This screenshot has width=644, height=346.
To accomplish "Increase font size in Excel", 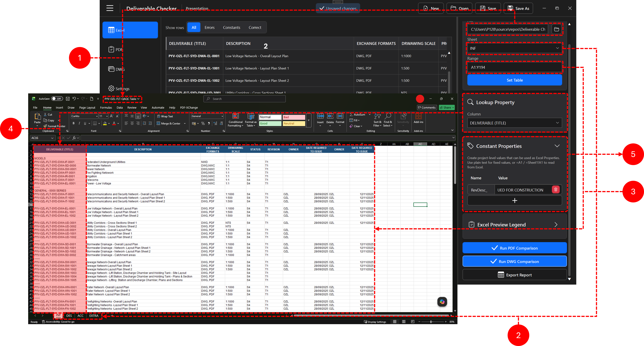I will [112, 116].
